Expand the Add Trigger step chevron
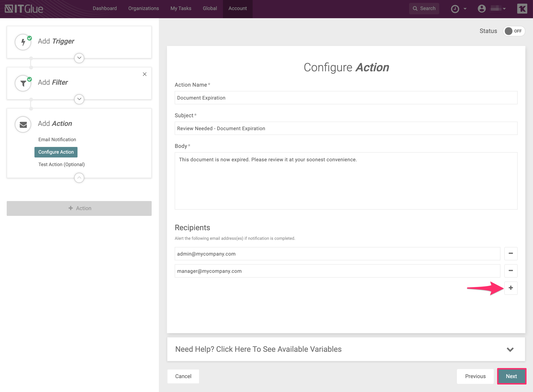Viewport: 533px width, 392px height. (79, 58)
